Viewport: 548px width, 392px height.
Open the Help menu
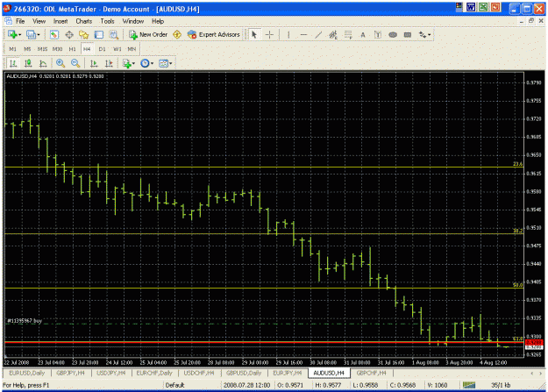coord(158,21)
